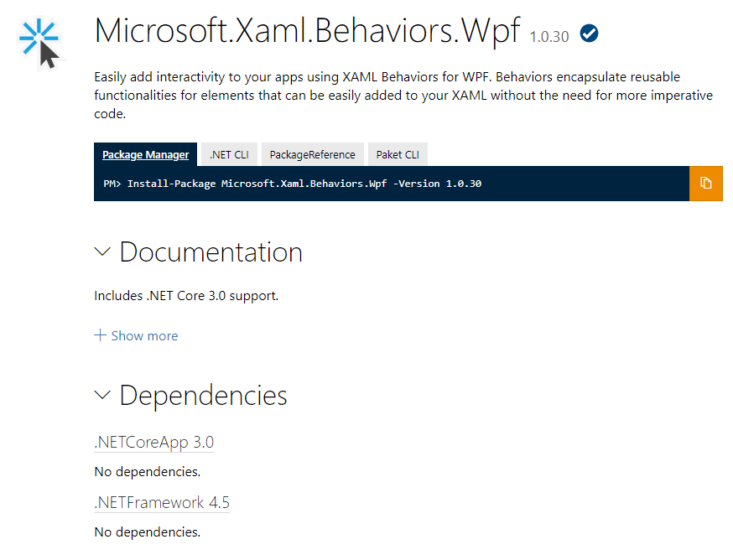Switch to the .NET CLI tab

click(x=228, y=154)
